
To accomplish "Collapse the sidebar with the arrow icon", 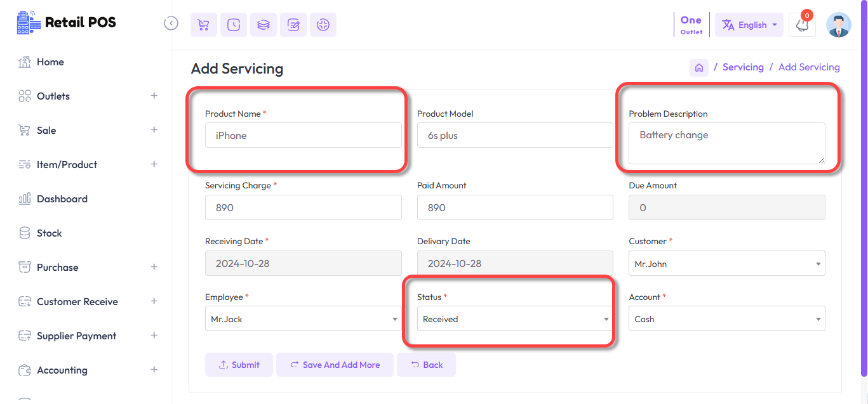I will click(171, 23).
